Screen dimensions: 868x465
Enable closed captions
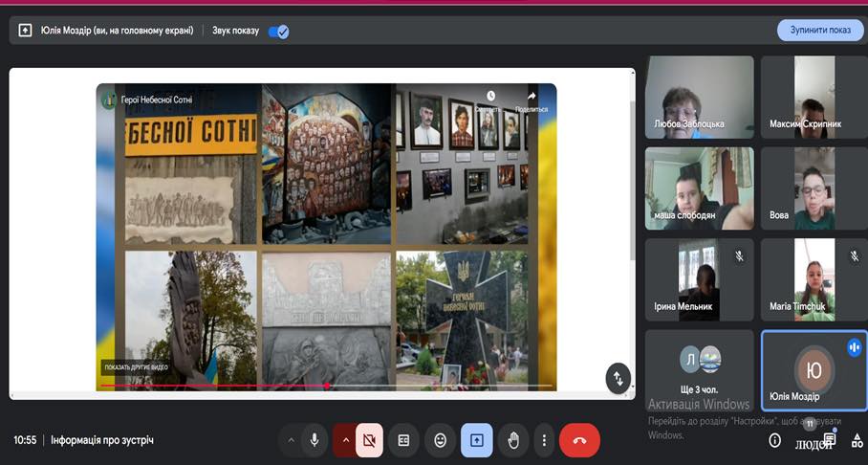403,440
